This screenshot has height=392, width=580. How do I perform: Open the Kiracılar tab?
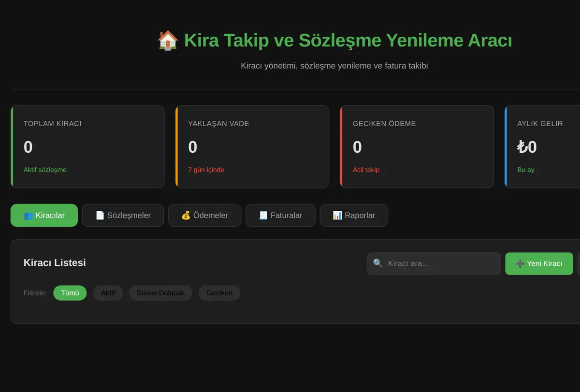tap(44, 215)
